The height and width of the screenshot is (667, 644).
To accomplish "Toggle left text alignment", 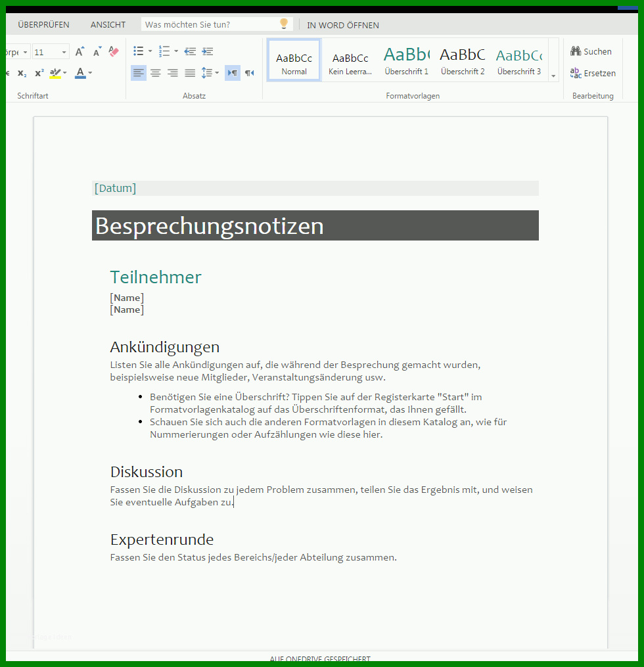I will click(x=138, y=73).
